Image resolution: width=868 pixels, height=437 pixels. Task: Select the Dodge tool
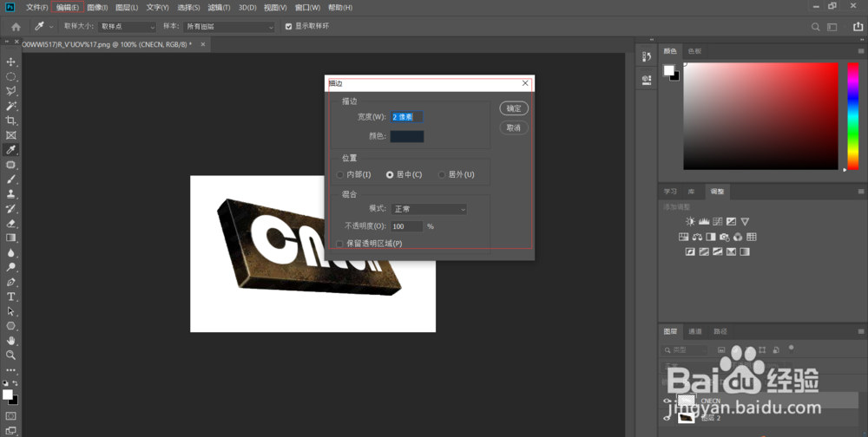coord(10,267)
